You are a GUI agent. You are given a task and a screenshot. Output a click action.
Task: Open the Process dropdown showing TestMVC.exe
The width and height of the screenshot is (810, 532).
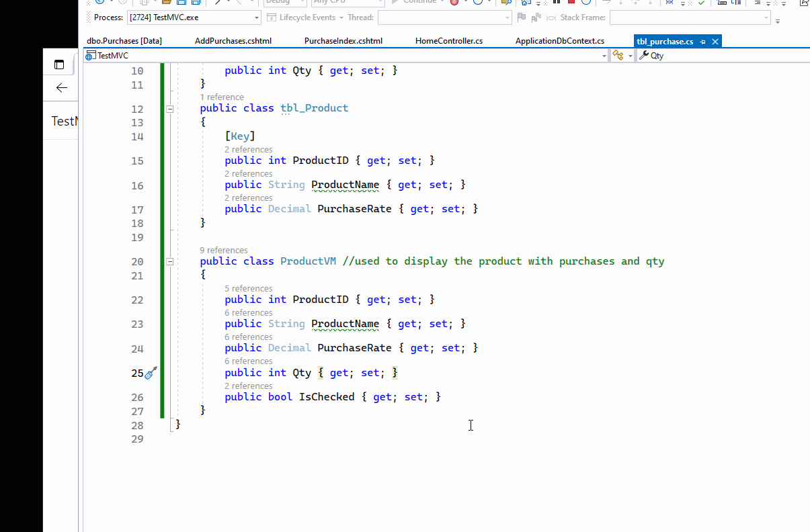click(194, 17)
